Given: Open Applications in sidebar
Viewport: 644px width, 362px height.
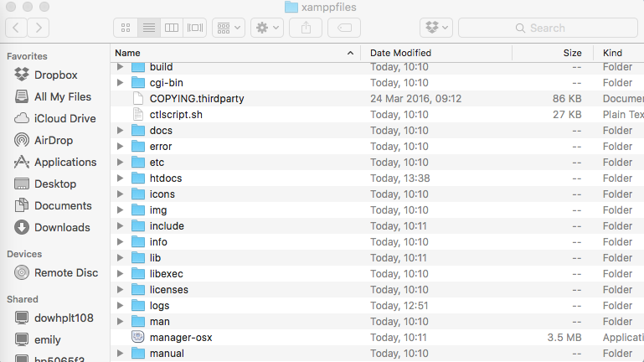Looking at the screenshot, I should (55, 162).
